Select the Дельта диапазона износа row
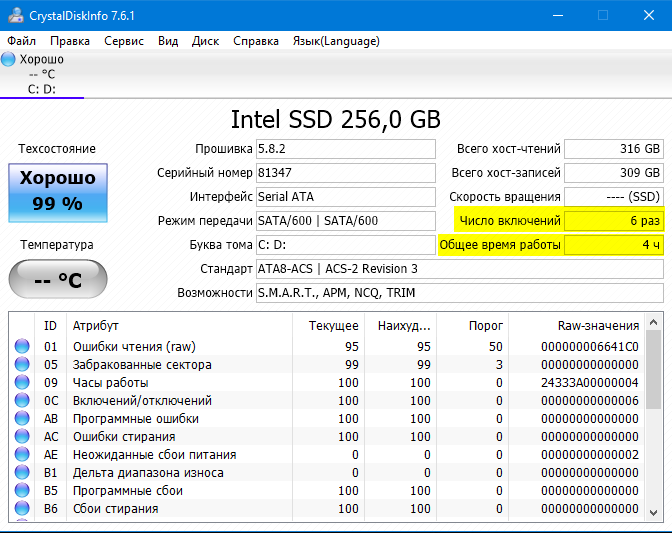This screenshot has height=533, width=672. (327, 472)
